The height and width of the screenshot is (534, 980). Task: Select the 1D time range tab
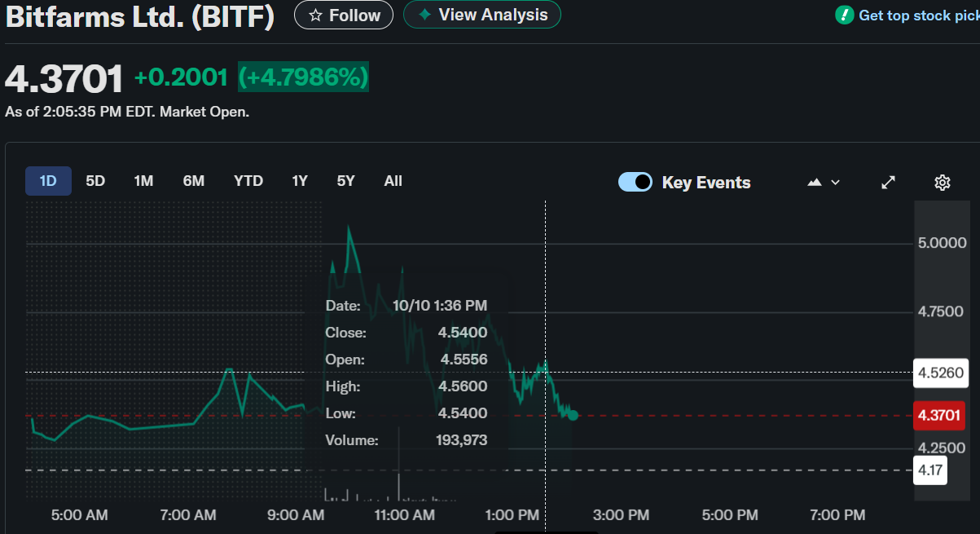[x=48, y=181]
